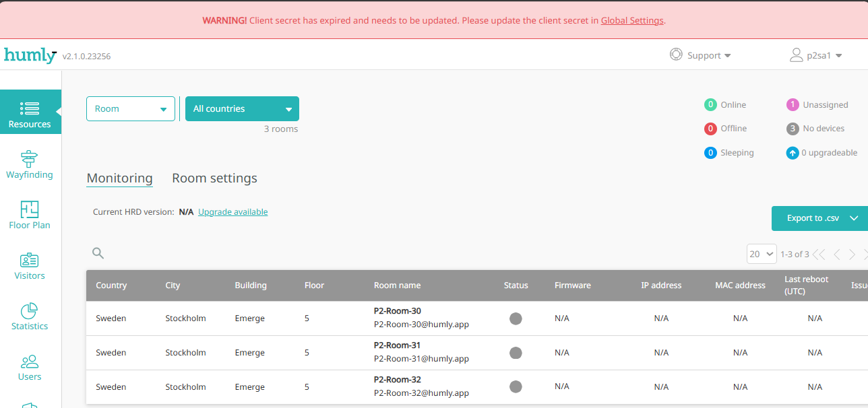Open the All countries dropdown
868x408 pixels.
point(242,109)
